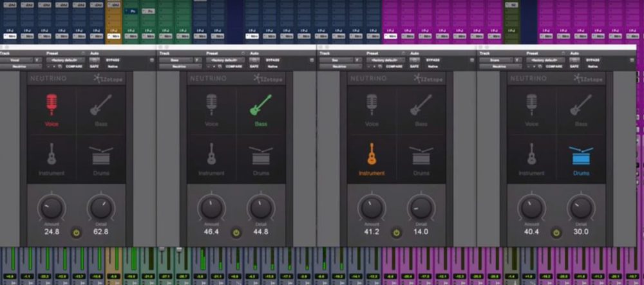
Task: Open the factory default preset menu, Bass plugin
Action: coord(226,60)
